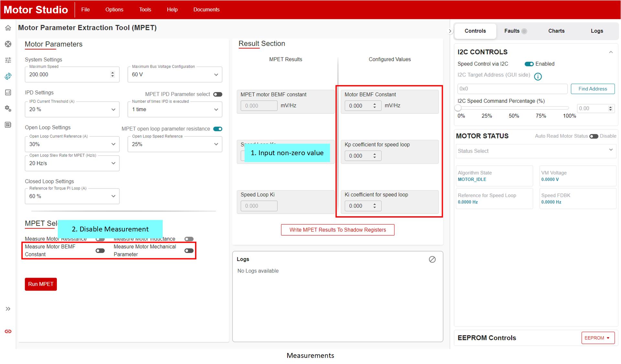Image resolution: width=621 pixels, height=364 pixels.
Task: Open the EEPROM dropdown button
Action: [x=597, y=338]
